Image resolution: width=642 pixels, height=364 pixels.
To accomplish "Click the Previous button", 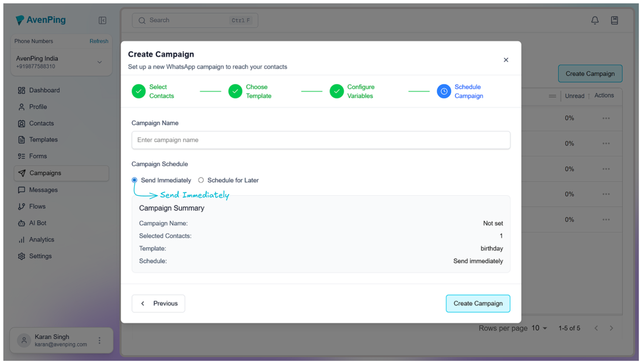I will (158, 304).
